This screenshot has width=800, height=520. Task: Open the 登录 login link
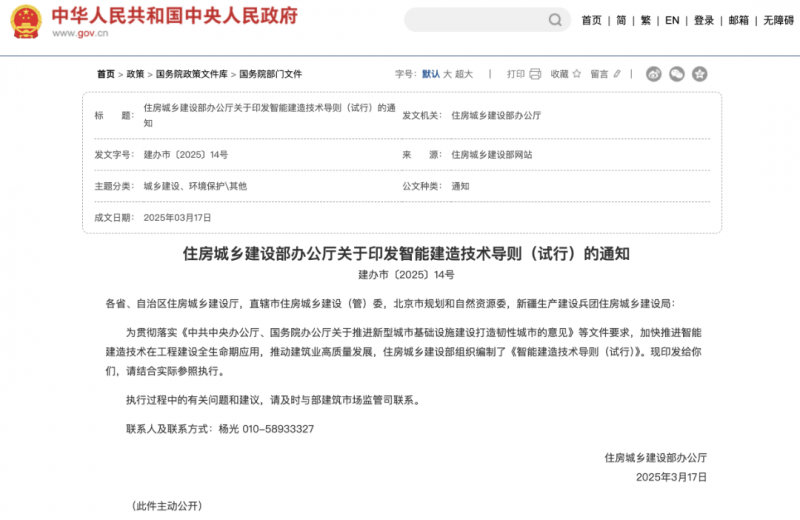[x=704, y=20]
